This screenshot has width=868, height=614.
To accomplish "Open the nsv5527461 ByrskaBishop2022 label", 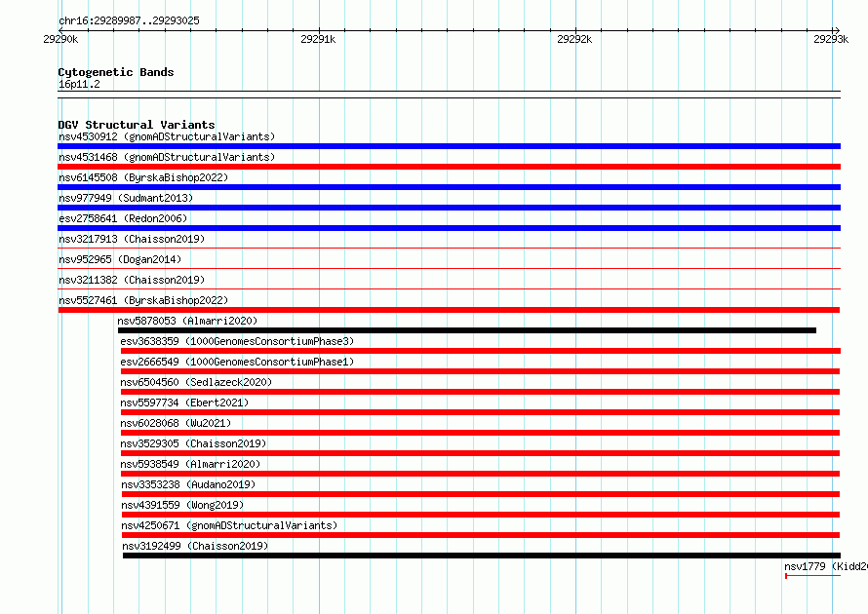I will (x=143, y=300).
